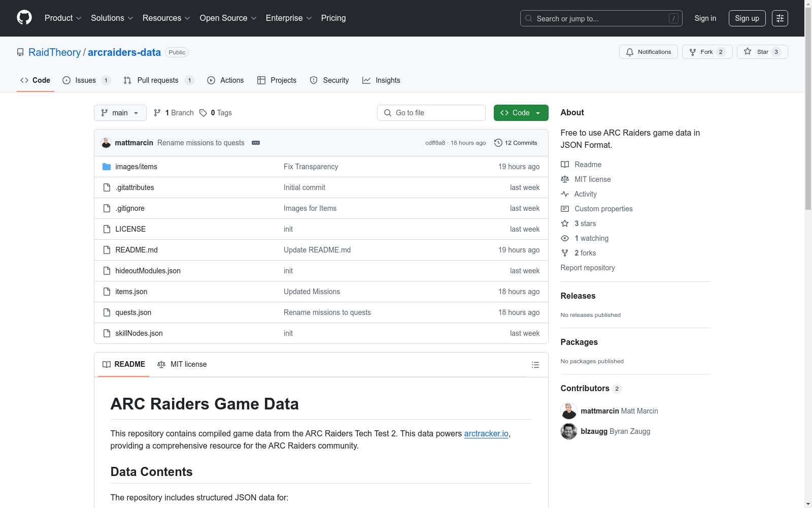Image resolution: width=812 pixels, height=508 pixels.
Task: View the 2 forks list
Action: (x=585, y=253)
